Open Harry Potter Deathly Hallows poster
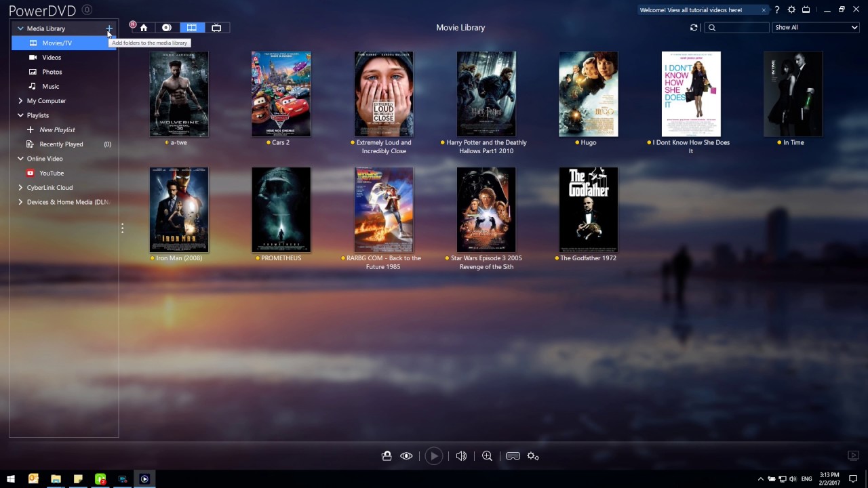The width and height of the screenshot is (868, 488). click(x=486, y=94)
